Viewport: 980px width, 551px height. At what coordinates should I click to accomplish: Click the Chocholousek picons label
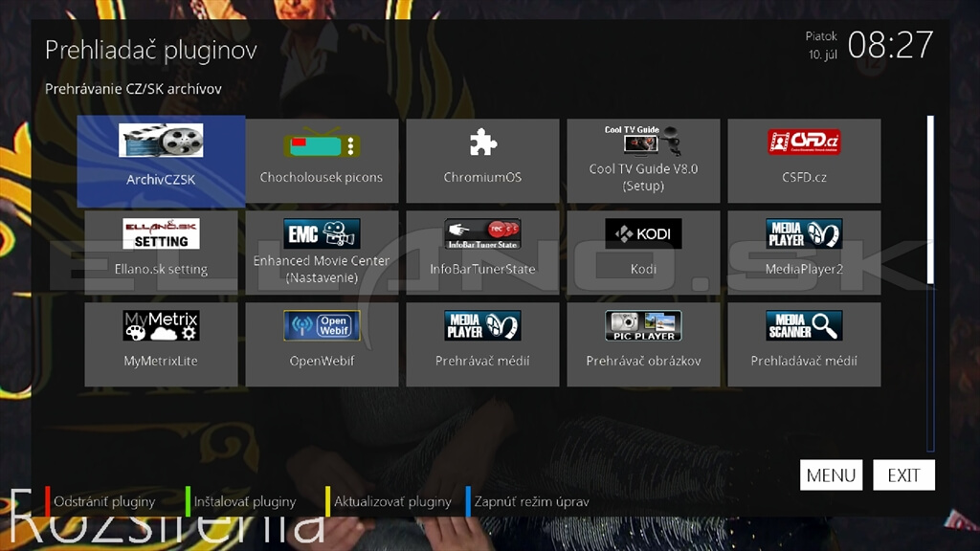tap(322, 177)
